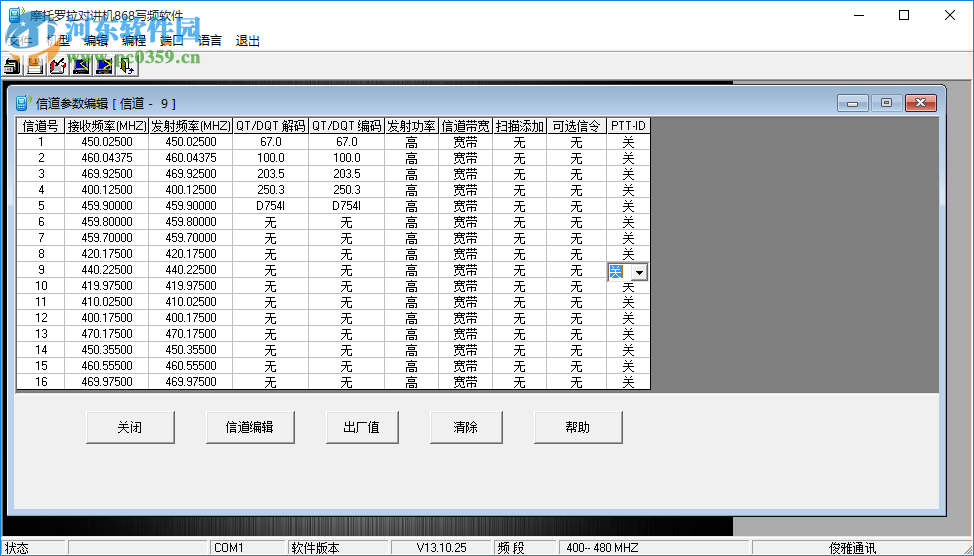Select transmit frequency 460.04375 in channel 2

[x=191, y=158]
